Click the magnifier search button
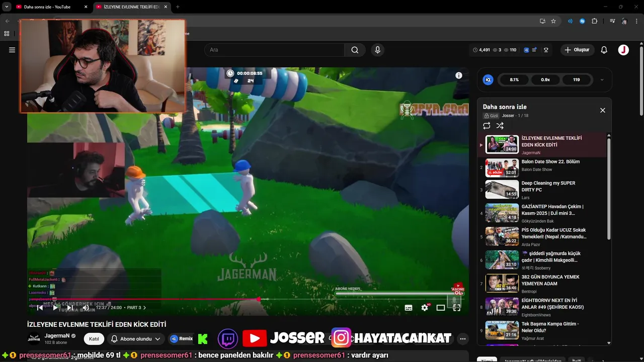The image size is (644, 362). click(x=355, y=50)
